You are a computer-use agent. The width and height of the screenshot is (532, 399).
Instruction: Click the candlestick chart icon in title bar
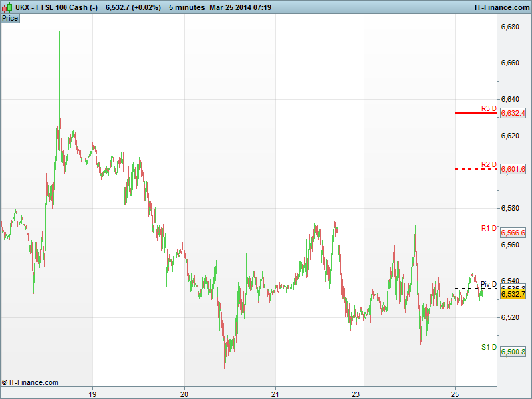point(7,7)
